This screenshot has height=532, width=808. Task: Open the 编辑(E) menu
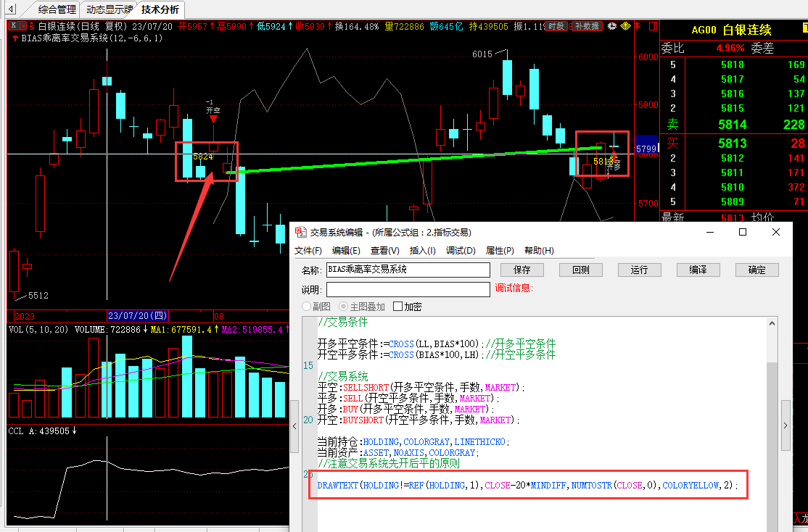(346, 250)
